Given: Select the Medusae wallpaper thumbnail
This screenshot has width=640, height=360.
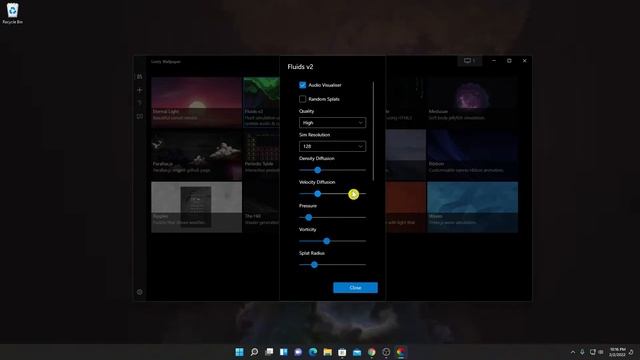Looking at the screenshot, I should coord(473,102).
